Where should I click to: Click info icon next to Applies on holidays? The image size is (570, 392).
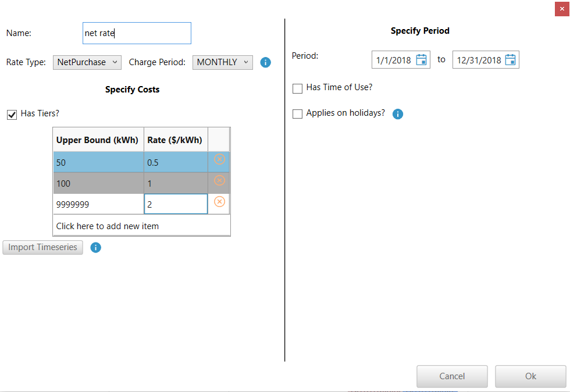pos(398,114)
